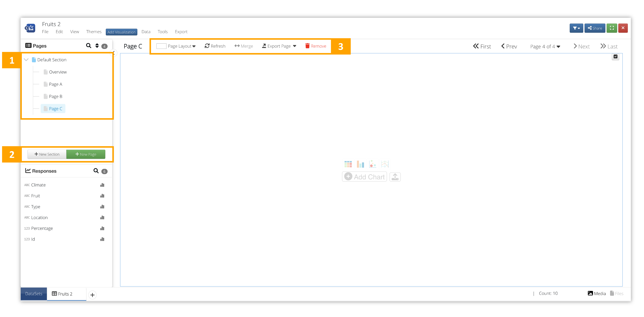Select Page C in the pages tree
This screenshot has width=644, height=317.
click(x=53, y=109)
